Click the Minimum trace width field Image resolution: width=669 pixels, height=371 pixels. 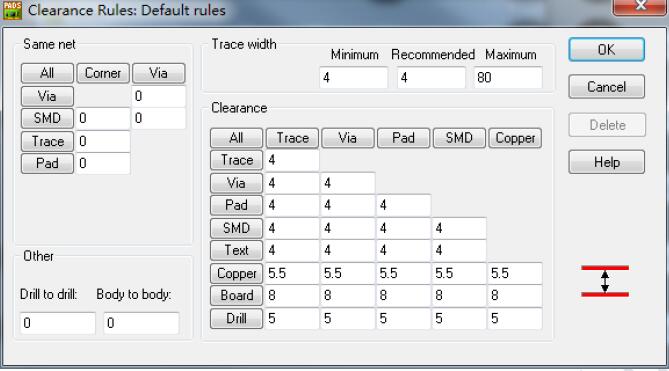(353, 78)
